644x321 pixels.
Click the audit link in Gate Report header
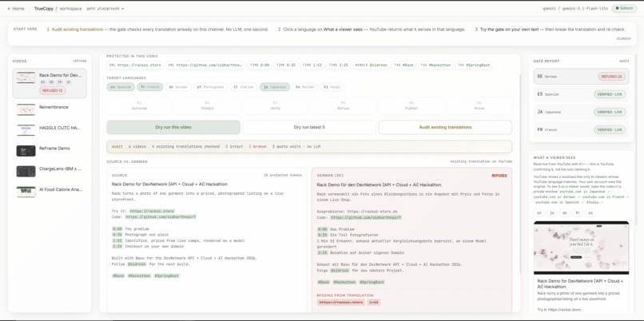coord(624,61)
